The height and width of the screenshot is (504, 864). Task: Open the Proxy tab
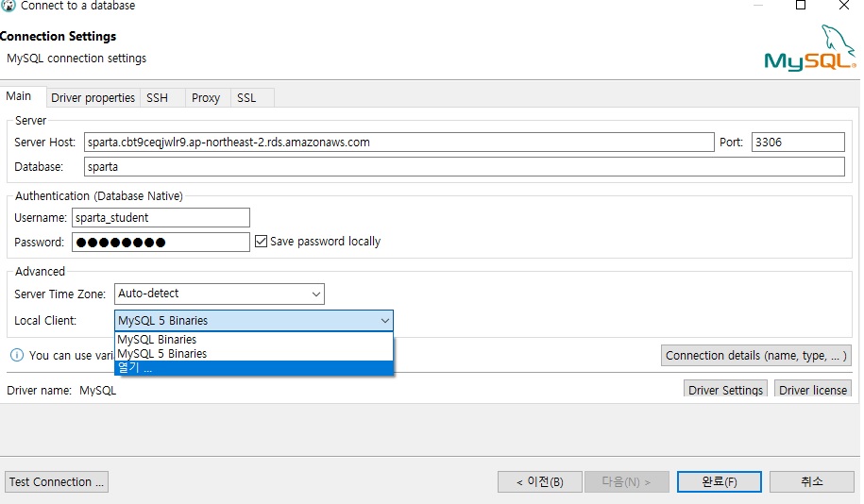[206, 98]
